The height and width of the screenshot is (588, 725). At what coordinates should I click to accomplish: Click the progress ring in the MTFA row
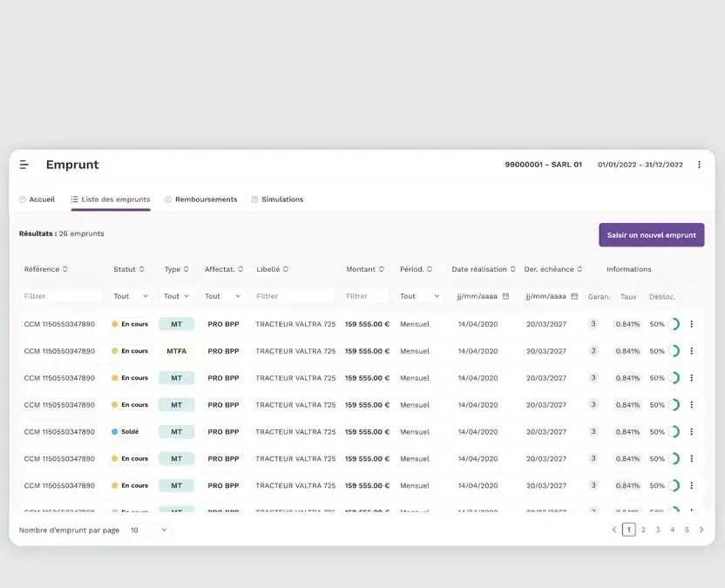click(x=674, y=351)
